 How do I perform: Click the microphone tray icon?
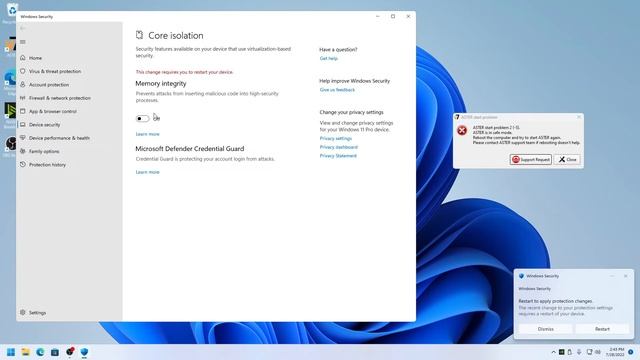point(579,352)
